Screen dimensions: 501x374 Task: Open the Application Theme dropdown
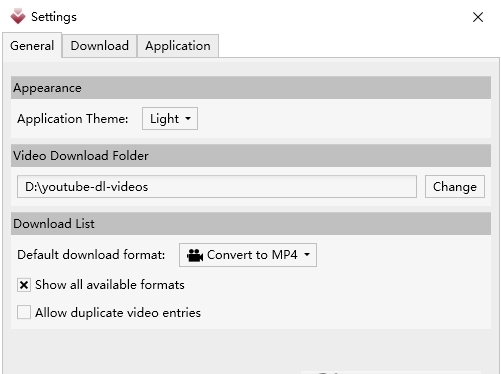pos(170,119)
